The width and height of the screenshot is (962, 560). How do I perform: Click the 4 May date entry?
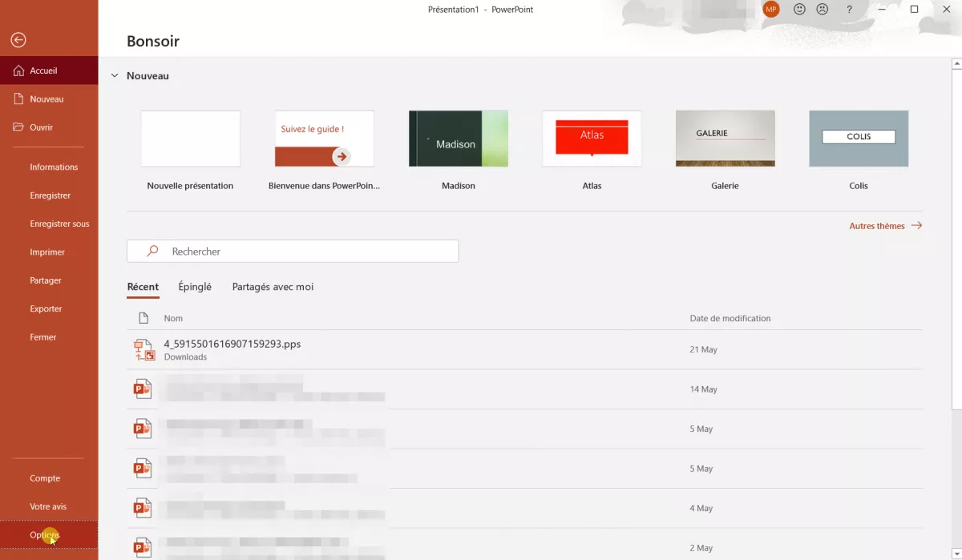tap(701, 508)
